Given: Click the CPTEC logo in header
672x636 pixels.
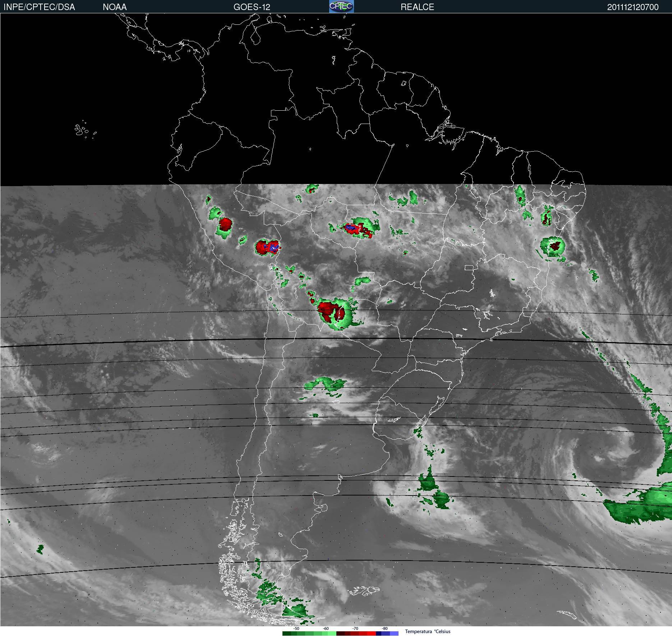Looking at the screenshot, I should (341, 6).
